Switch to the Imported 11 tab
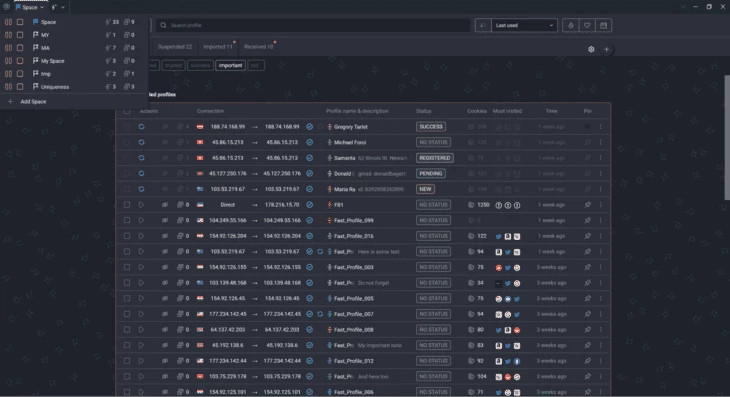 tap(217, 47)
